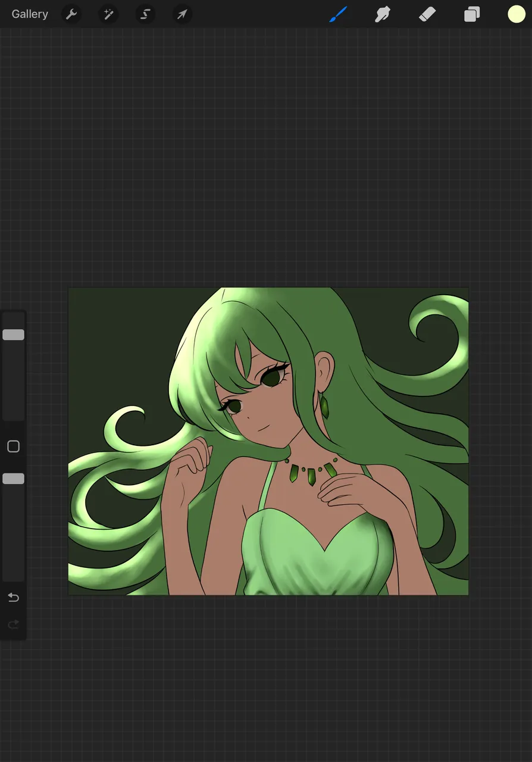Open the Actions wrench menu
The height and width of the screenshot is (762, 532).
(x=71, y=14)
